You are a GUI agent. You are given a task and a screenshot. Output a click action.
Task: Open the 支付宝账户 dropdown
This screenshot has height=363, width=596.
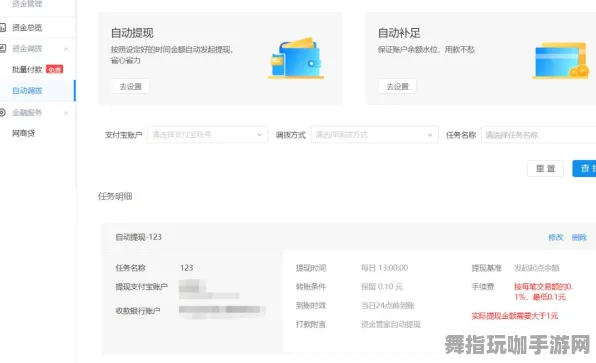tap(208, 135)
